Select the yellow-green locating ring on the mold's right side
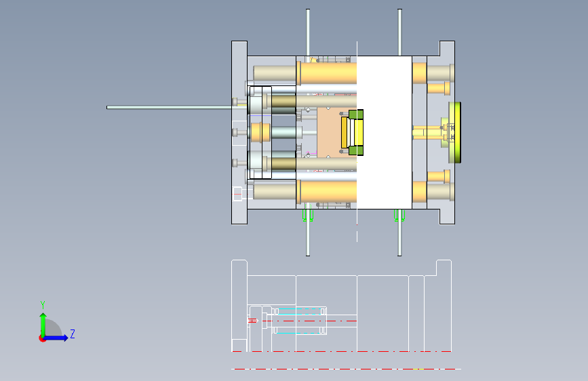 click(x=454, y=132)
